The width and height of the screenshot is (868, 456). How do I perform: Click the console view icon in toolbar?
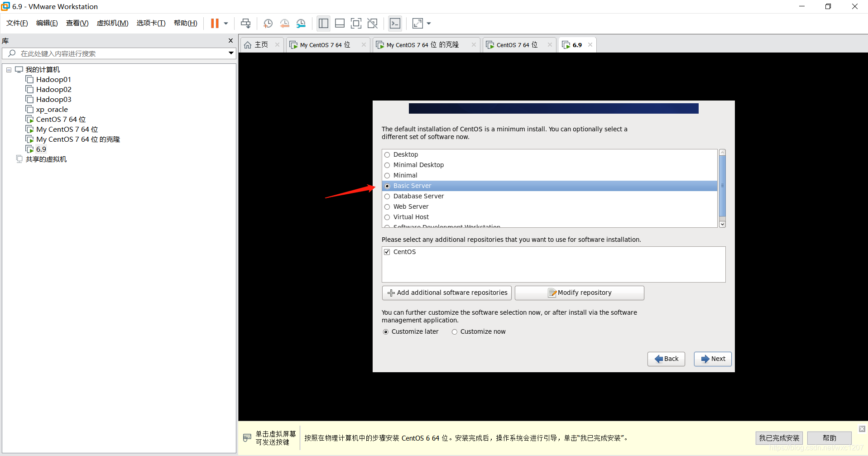[395, 24]
